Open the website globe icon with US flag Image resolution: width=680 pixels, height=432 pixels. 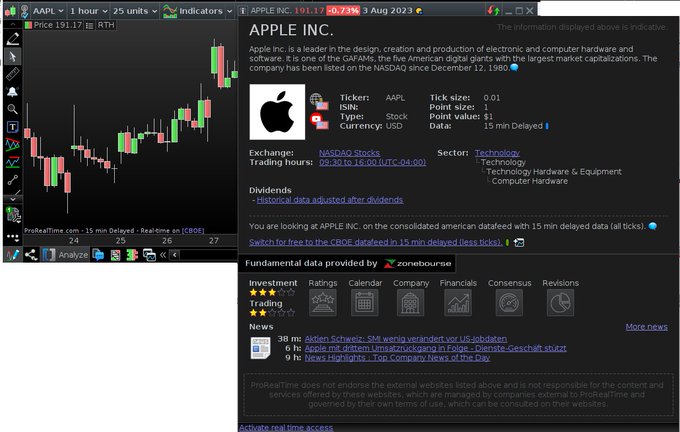(319, 101)
